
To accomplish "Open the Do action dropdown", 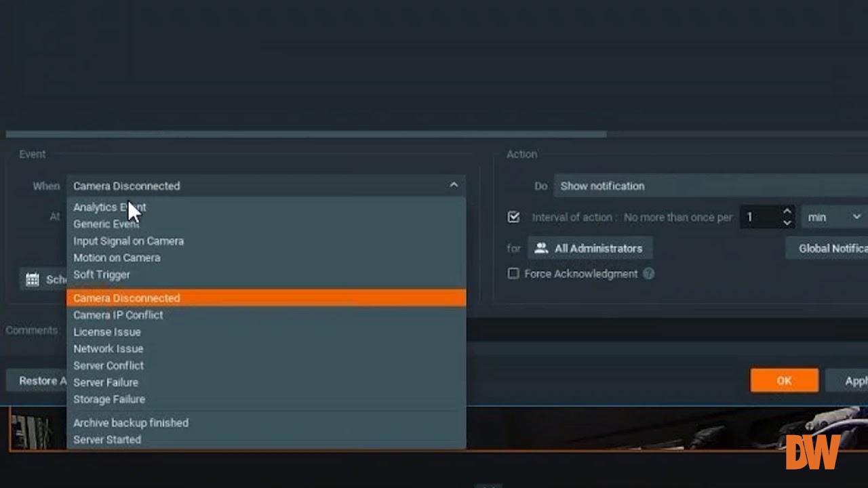I will tap(711, 186).
